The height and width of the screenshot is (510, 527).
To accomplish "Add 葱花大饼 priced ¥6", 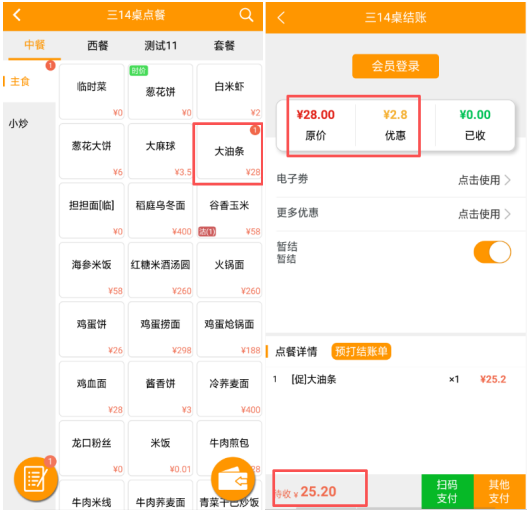I will pos(92,151).
